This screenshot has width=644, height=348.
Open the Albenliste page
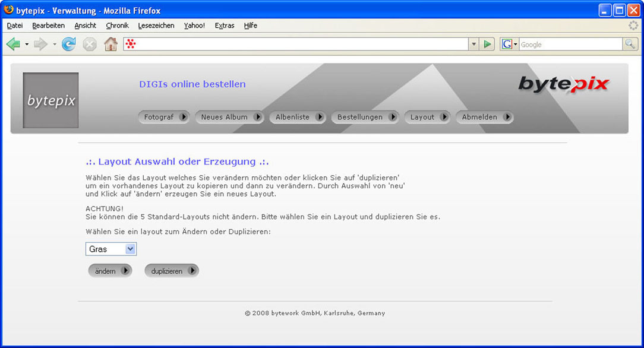[x=298, y=117]
